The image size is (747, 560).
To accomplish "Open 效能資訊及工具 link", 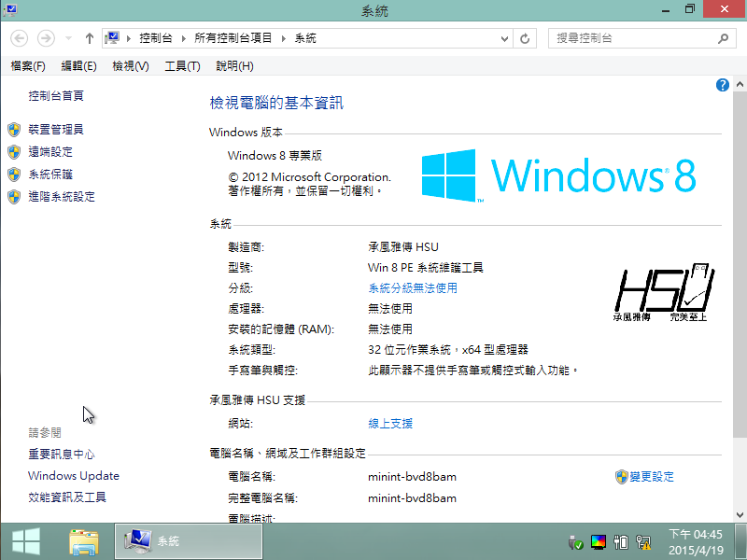I will pos(67,497).
